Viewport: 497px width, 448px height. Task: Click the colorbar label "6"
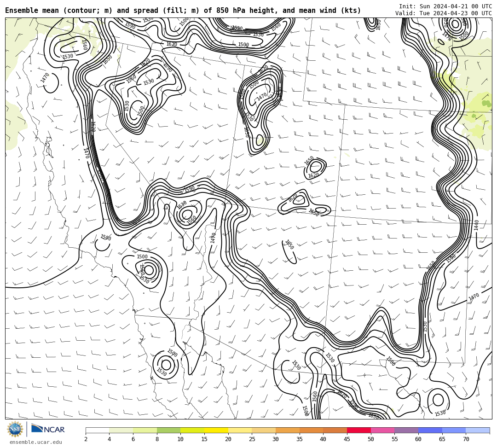click(133, 439)
